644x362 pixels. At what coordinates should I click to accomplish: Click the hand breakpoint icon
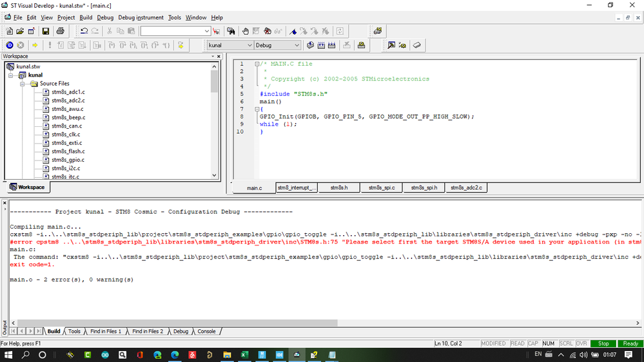(245, 31)
